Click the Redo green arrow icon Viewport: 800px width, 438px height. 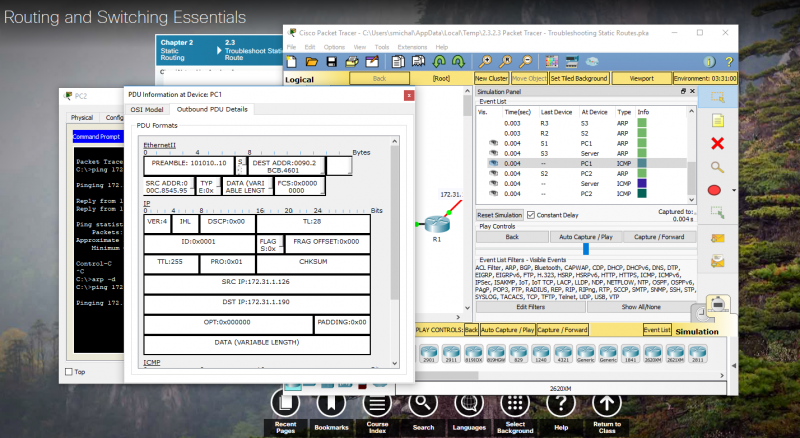[458, 62]
